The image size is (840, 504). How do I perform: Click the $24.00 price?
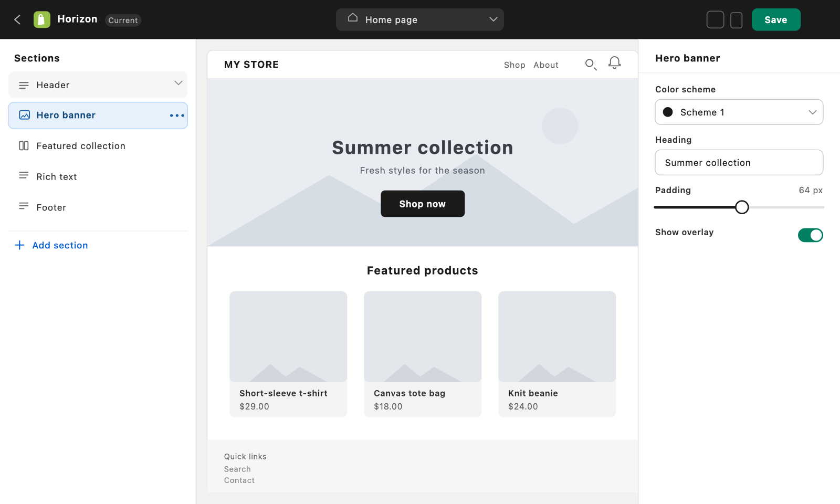[523, 406]
